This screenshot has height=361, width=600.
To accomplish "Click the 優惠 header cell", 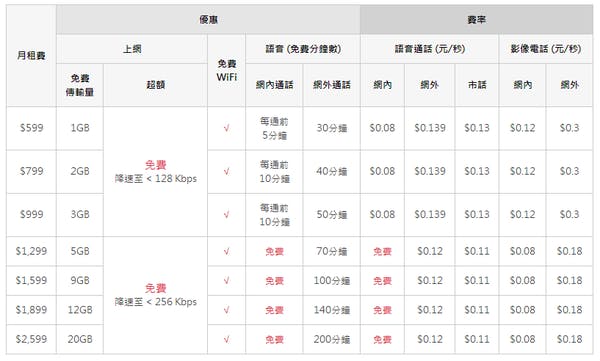I will (x=208, y=20).
